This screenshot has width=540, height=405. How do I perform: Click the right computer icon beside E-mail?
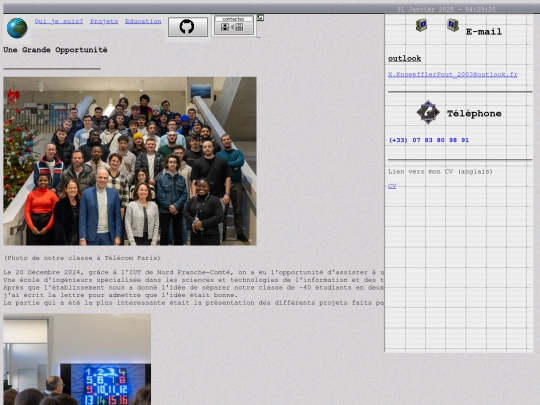coord(453,25)
